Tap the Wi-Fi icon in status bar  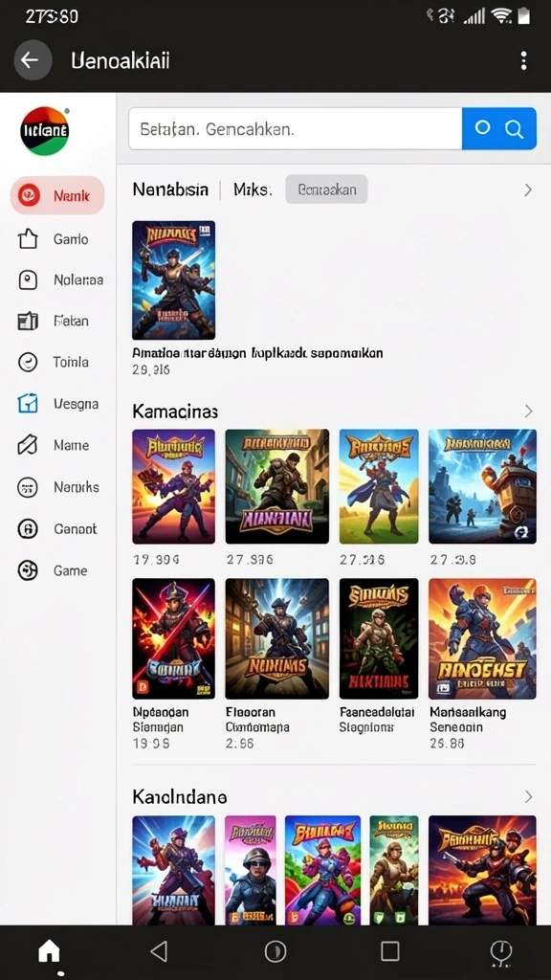501,15
